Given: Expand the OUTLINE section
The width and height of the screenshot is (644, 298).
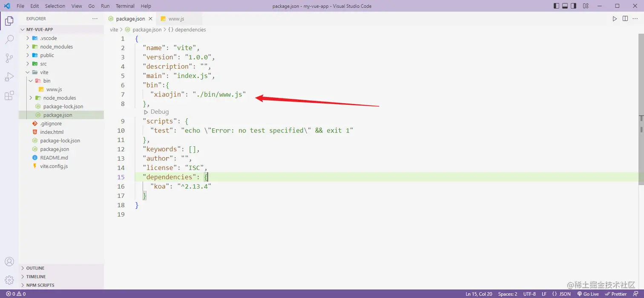Looking at the screenshot, I should tap(61, 268).
